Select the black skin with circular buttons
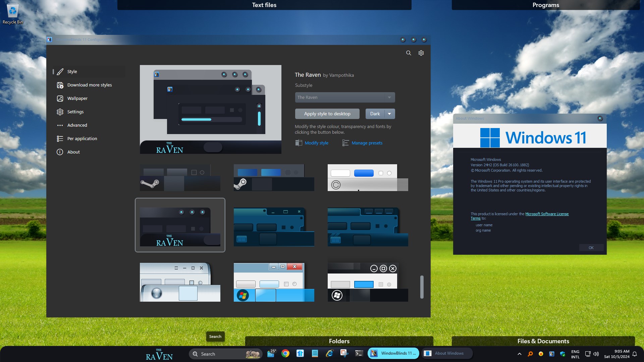Image resolution: width=644 pixels, height=362 pixels. pyautogui.click(x=368, y=282)
